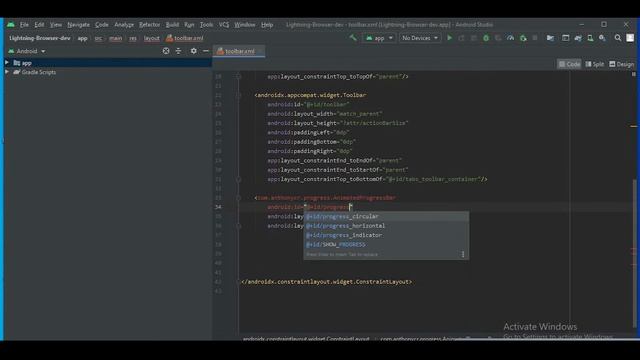This screenshot has width=640, height=360.
Task: Open the Navigate menu
Action: (78, 24)
